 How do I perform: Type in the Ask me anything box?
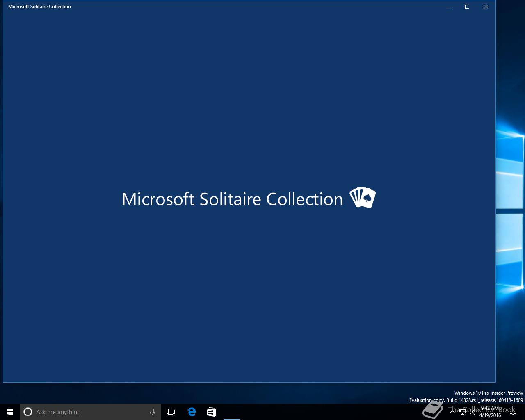point(90,412)
